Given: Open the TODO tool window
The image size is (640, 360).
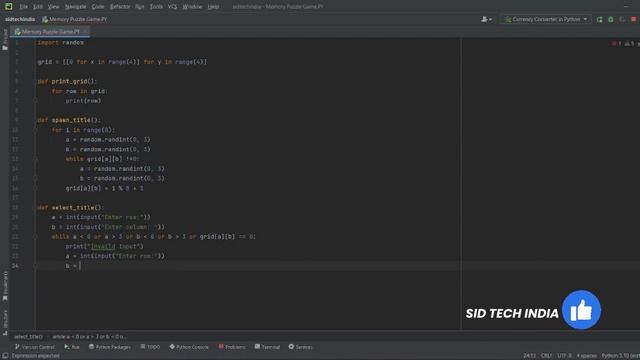Looking at the screenshot, I should click(x=150, y=347).
